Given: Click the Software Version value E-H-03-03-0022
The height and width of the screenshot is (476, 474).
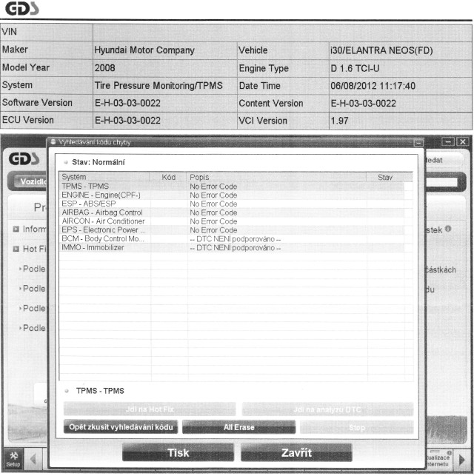Looking at the screenshot, I should coord(127,103).
